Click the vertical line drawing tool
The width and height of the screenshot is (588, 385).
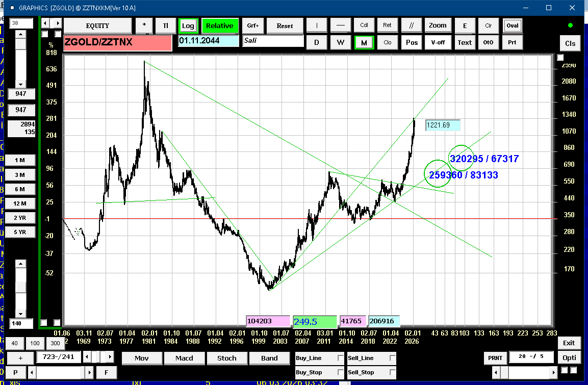(x=316, y=25)
